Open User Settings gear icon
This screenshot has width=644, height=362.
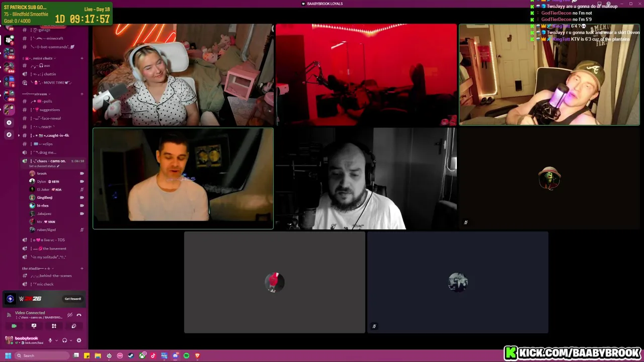coord(78,340)
